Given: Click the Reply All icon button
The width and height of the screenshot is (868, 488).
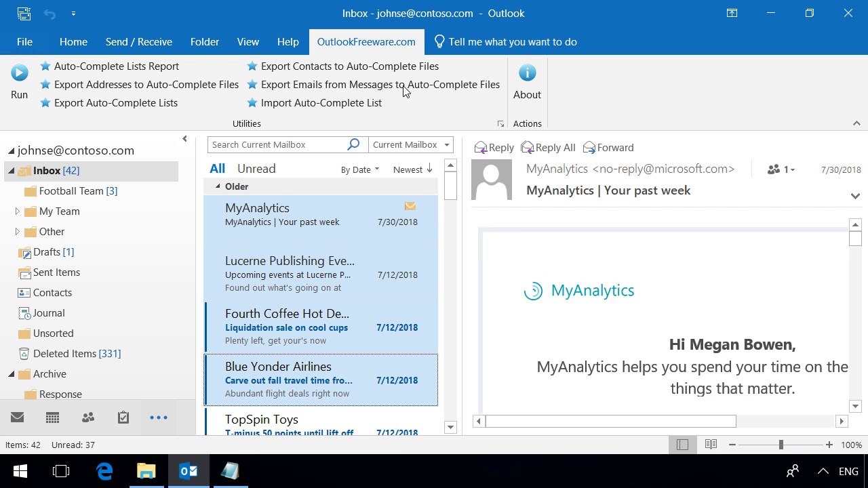Looking at the screenshot, I should pyautogui.click(x=548, y=147).
